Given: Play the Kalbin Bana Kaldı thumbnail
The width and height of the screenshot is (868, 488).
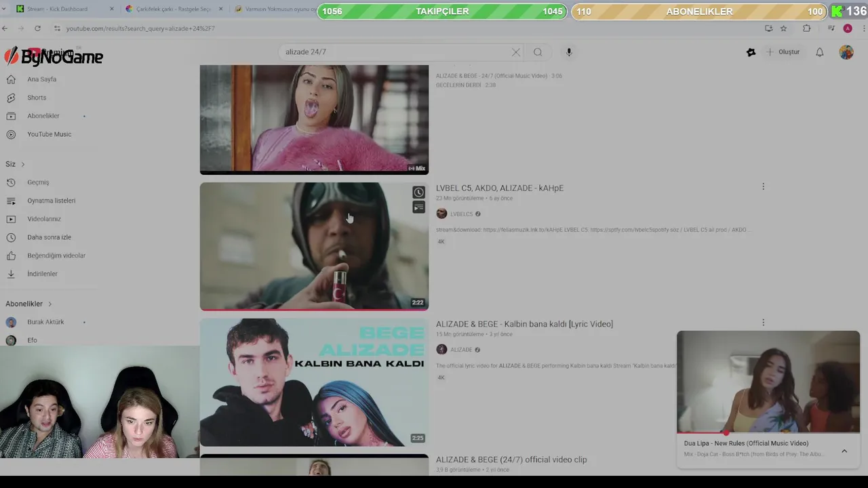Looking at the screenshot, I should 314,382.
